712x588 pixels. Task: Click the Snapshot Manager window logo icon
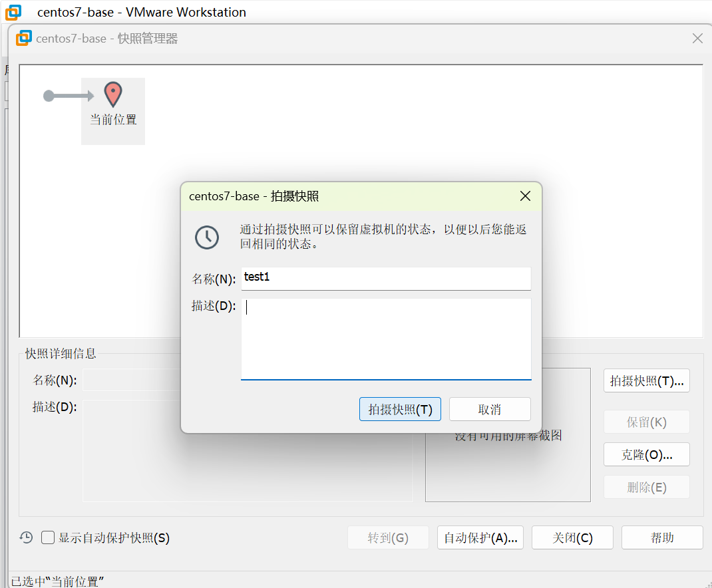point(23,38)
